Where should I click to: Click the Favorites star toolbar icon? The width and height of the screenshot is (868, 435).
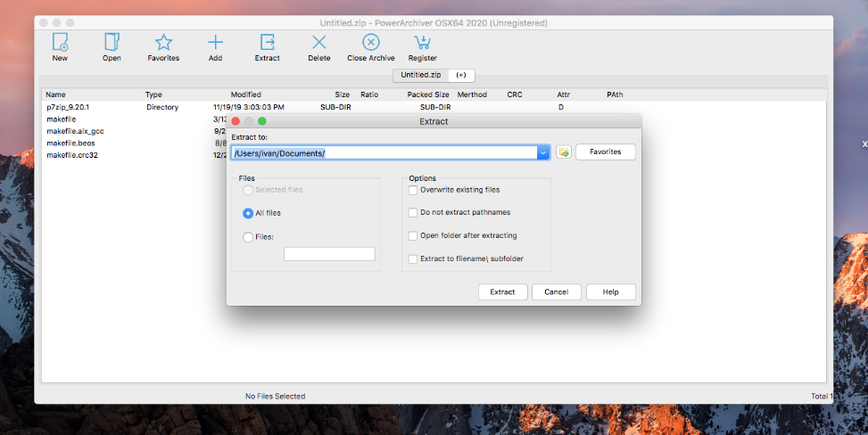point(163,42)
